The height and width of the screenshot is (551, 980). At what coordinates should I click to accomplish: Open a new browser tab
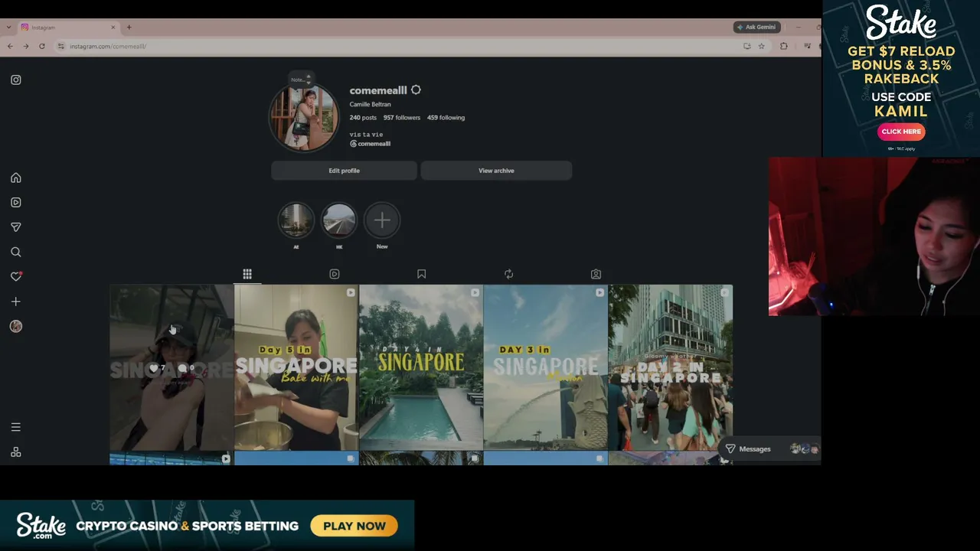tap(129, 28)
